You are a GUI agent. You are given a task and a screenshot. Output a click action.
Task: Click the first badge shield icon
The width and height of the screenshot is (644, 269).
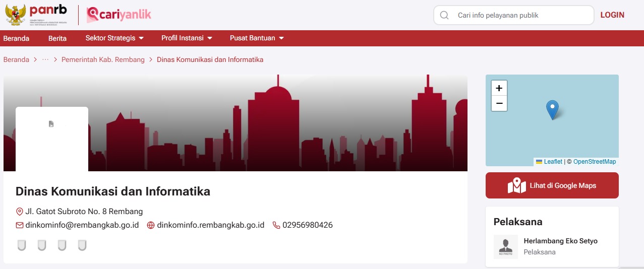(21, 245)
